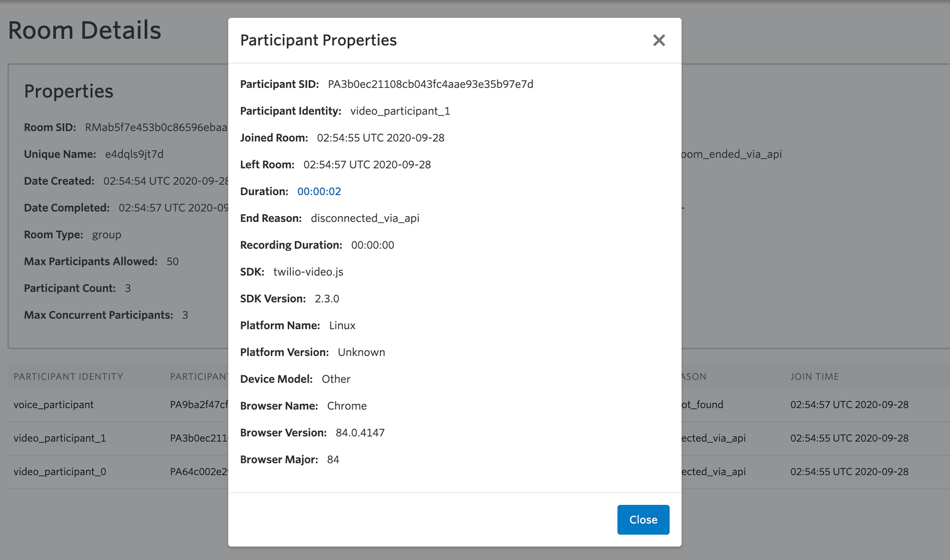Click Device Model value Other
Screen dimensions: 950x560
point(336,379)
